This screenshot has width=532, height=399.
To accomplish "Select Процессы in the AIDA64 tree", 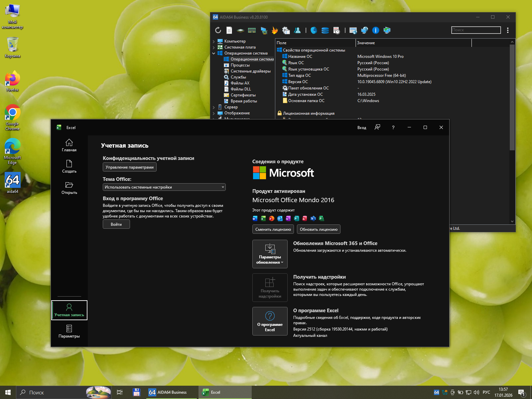I will pyautogui.click(x=240, y=65).
